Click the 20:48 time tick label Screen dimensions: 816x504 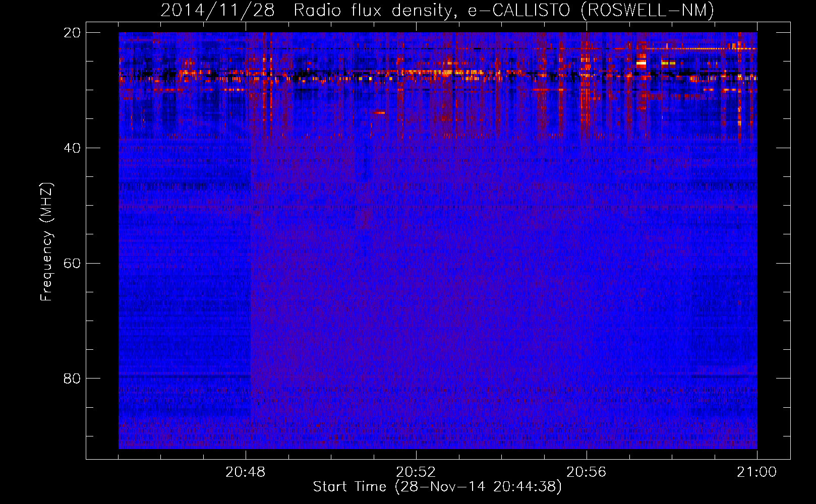[x=246, y=472]
